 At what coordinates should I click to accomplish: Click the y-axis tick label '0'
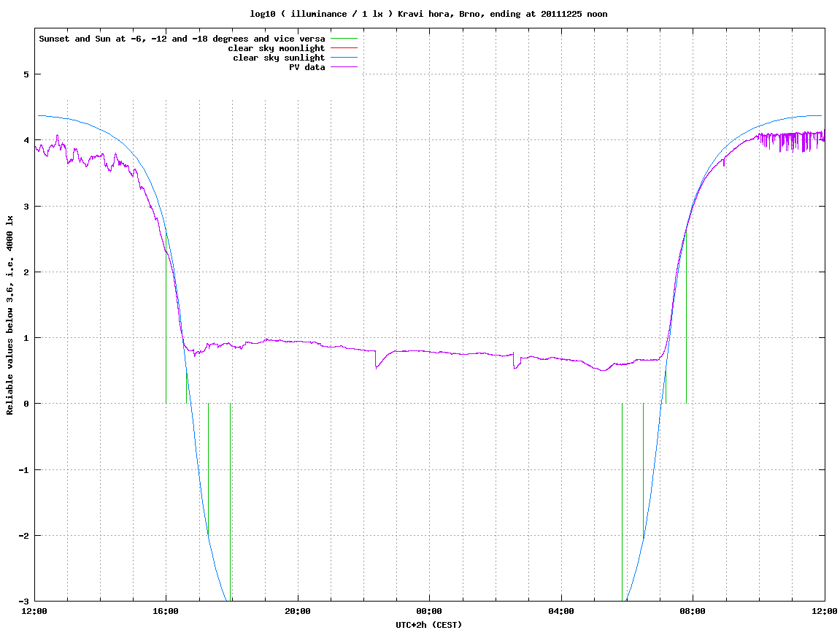(x=26, y=404)
